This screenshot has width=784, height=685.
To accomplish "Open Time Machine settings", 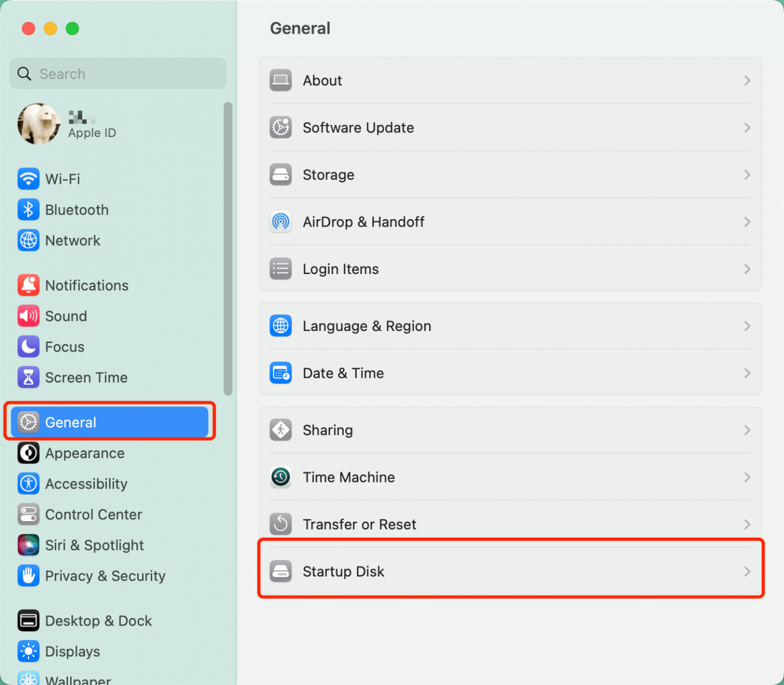I will (348, 477).
